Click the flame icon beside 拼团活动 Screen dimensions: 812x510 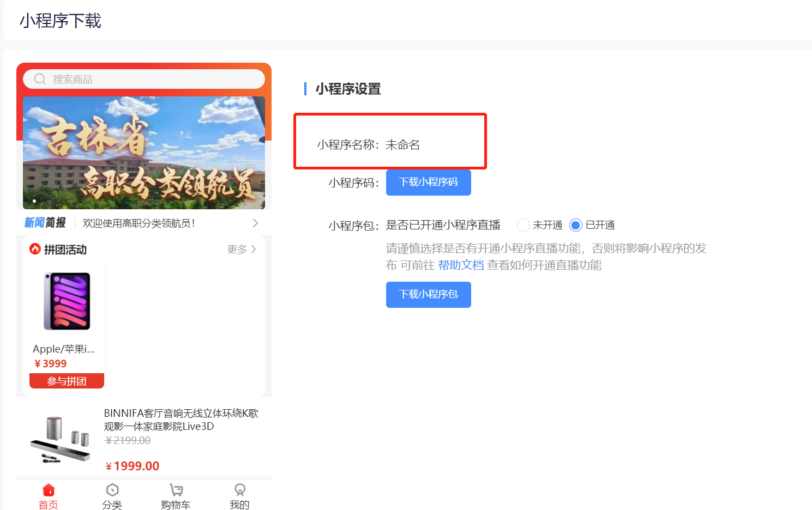[35, 249]
